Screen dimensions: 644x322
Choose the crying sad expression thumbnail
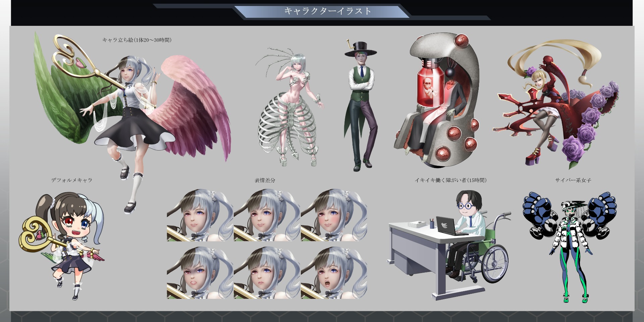coord(267,273)
